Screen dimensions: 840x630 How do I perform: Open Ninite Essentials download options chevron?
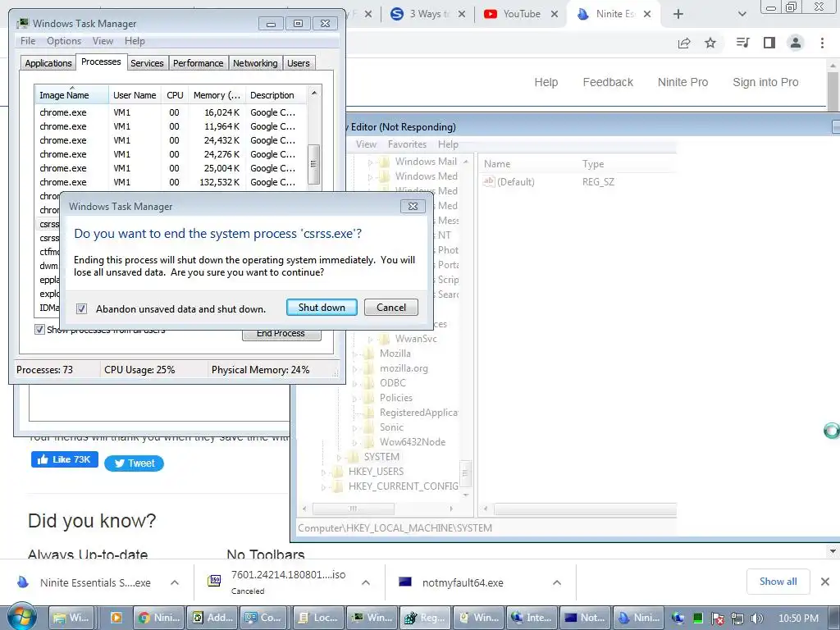pos(175,582)
